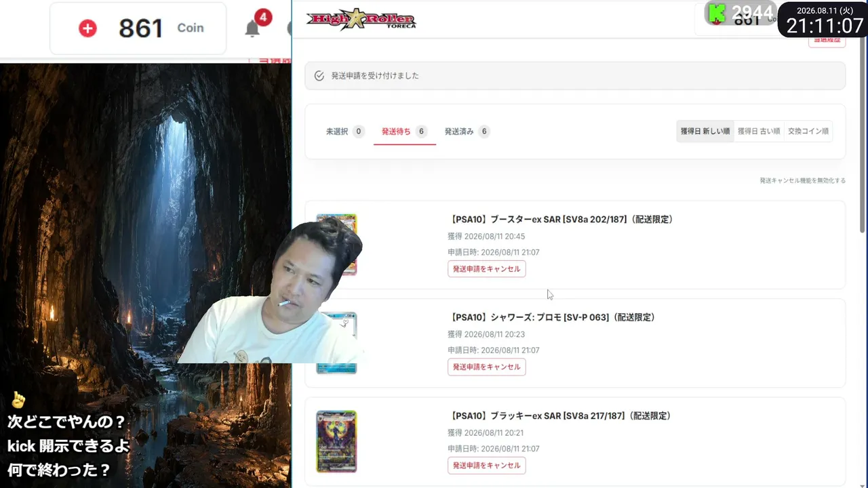Cancel shipping request for シャワーズ プロモ

[486, 367]
